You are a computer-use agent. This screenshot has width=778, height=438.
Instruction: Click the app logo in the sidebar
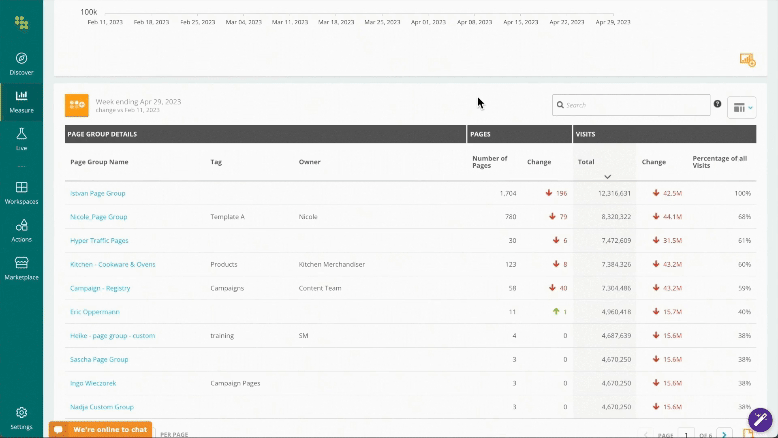21,22
